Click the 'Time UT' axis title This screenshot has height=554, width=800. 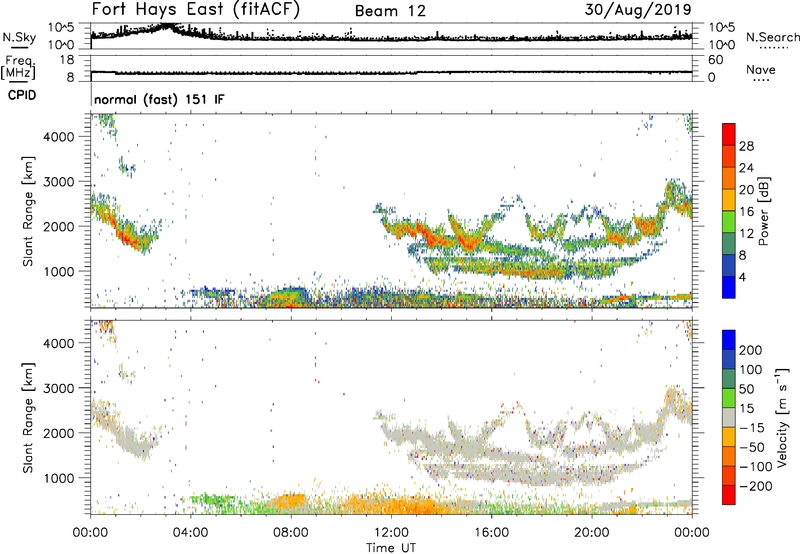[391, 548]
